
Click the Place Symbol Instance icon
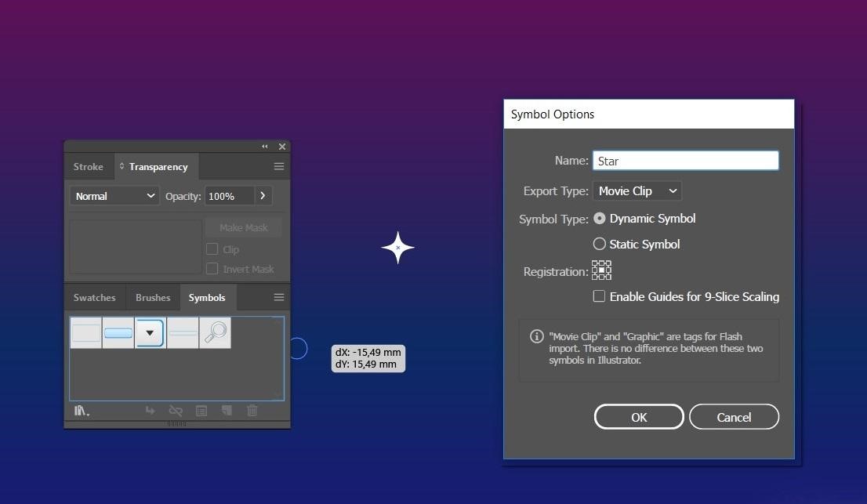click(x=150, y=411)
